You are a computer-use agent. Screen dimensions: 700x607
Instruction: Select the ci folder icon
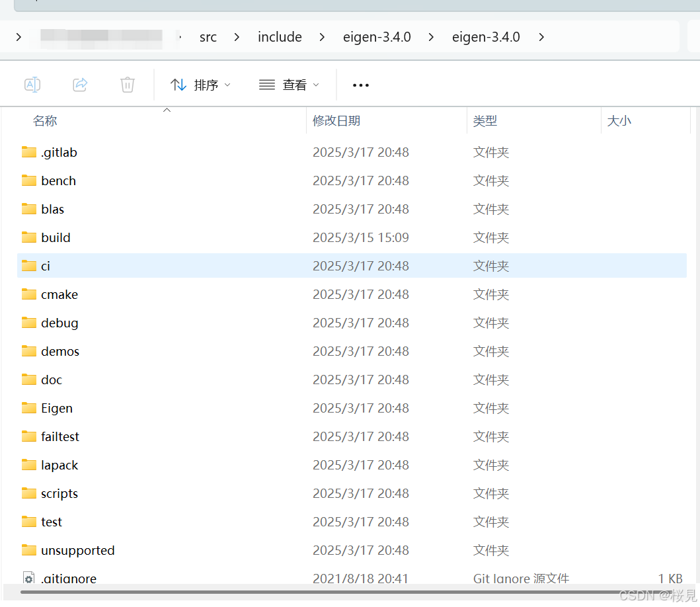[29, 266]
